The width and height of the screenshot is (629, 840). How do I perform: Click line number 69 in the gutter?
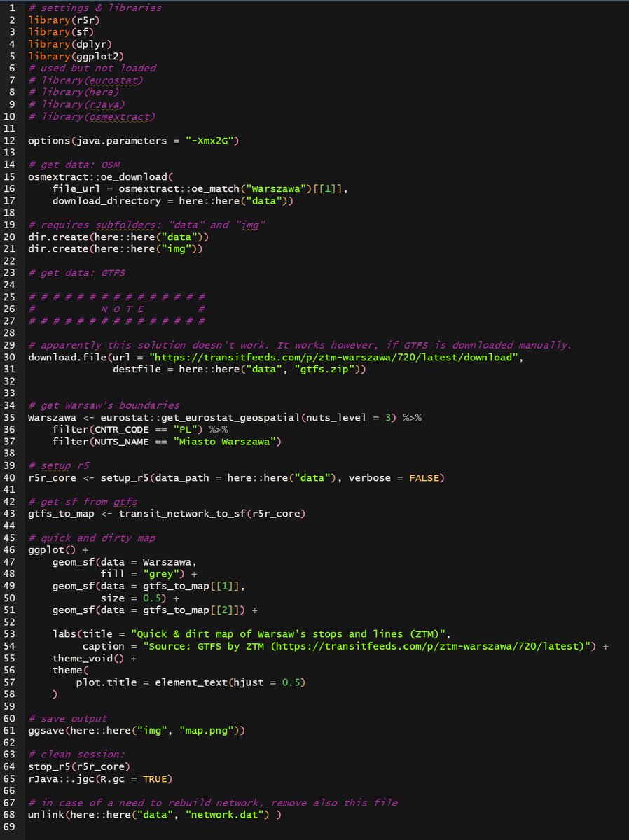tap(8, 827)
